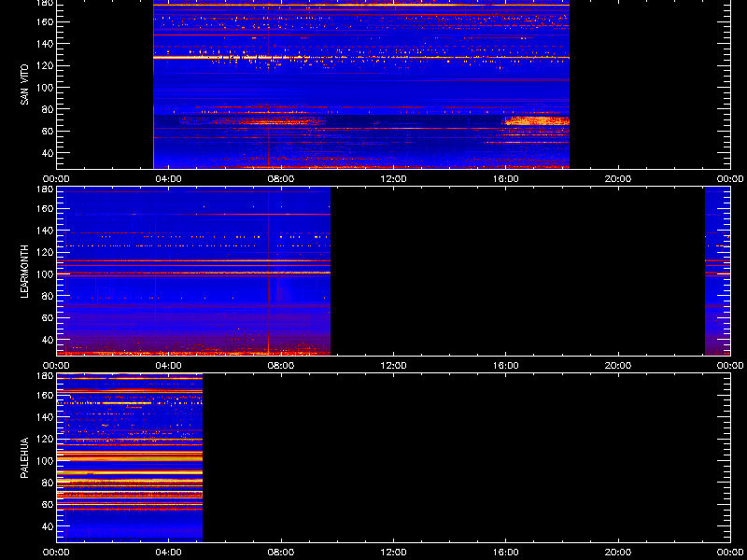
Task: Pick the 180 tick on Palehua axis
Action: pos(46,376)
